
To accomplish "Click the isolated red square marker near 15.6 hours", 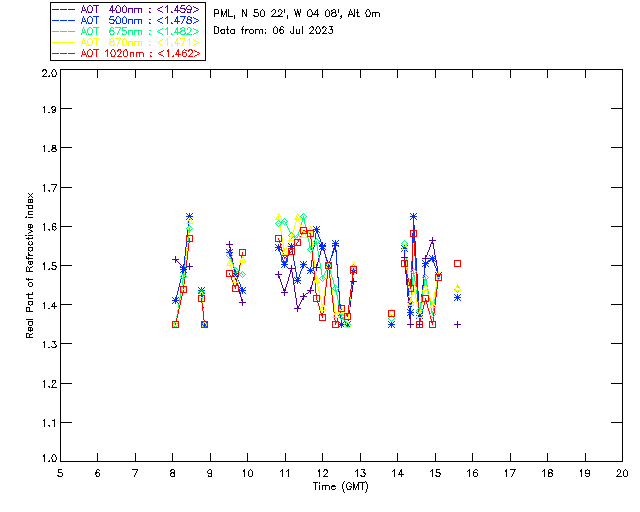I will click(x=458, y=264).
